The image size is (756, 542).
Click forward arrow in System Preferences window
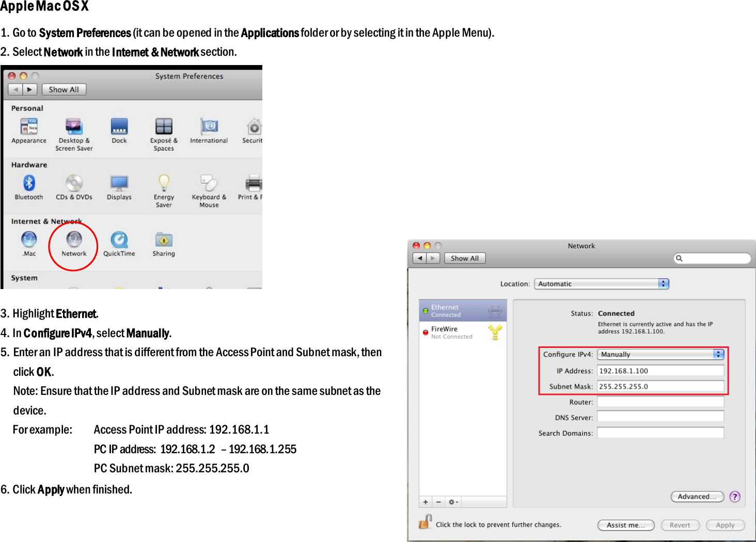[x=30, y=89]
